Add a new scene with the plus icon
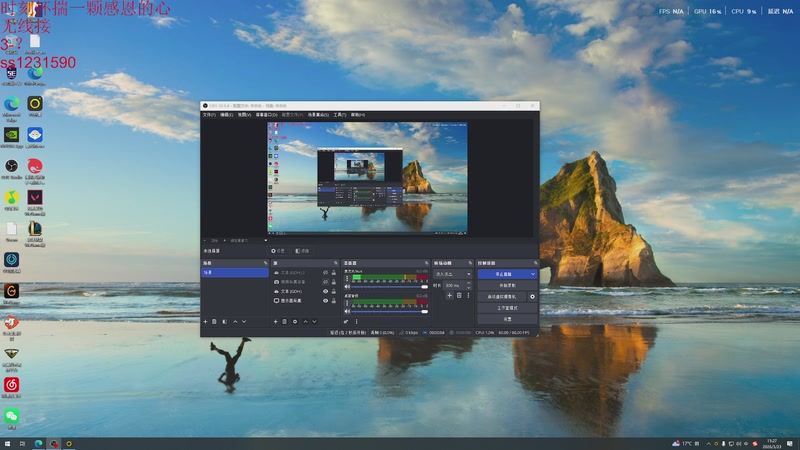The width and height of the screenshot is (800, 450). (206, 322)
